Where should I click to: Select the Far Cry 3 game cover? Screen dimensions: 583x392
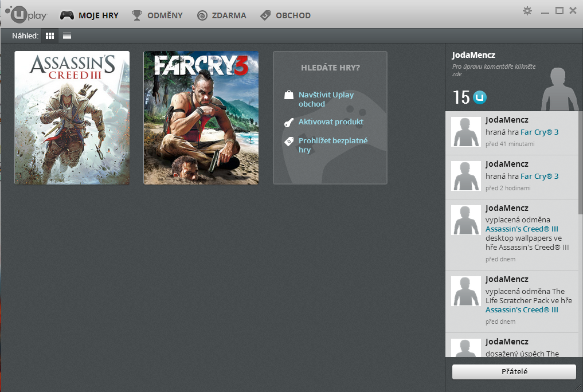tap(201, 117)
